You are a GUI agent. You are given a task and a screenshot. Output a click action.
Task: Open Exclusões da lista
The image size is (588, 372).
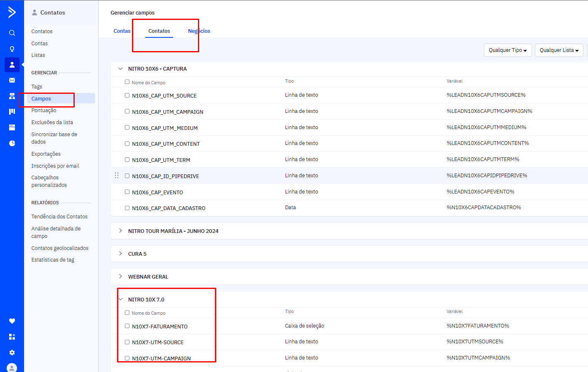coord(52,122)
